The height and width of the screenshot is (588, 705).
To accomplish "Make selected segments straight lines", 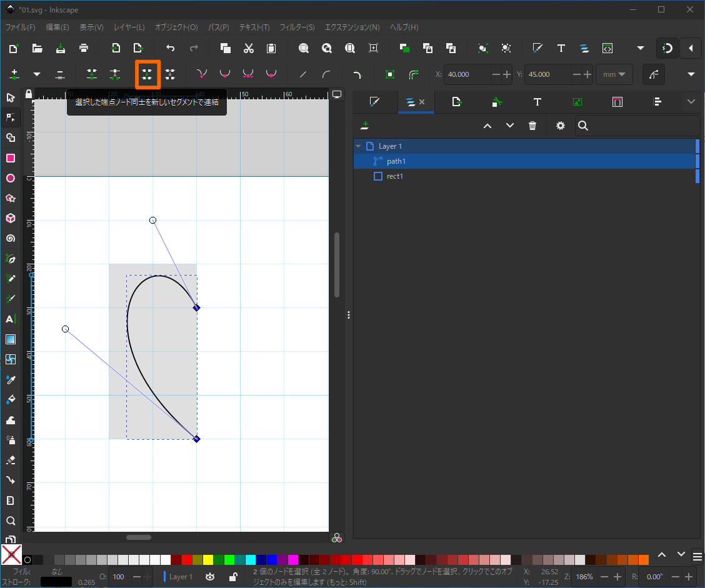I will (303, 74).
